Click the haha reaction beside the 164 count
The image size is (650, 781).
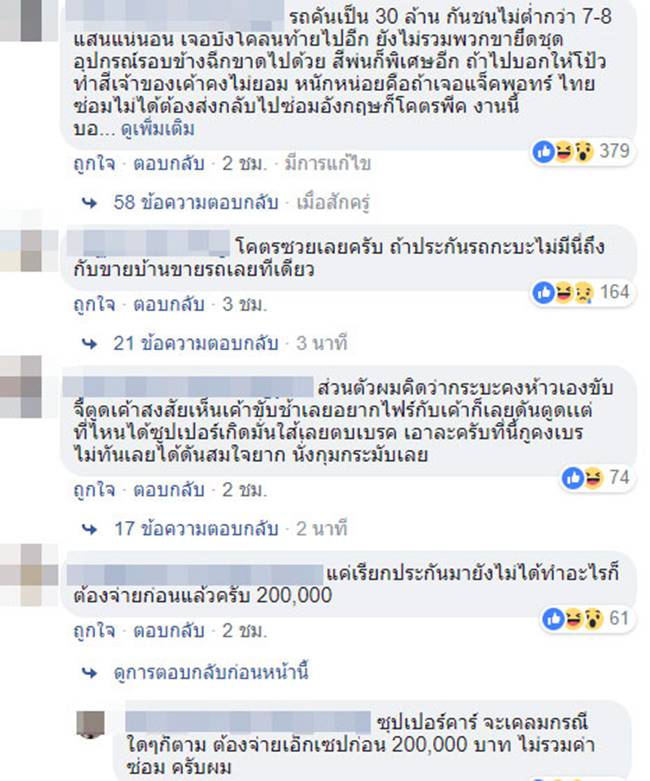pos(564,292)
